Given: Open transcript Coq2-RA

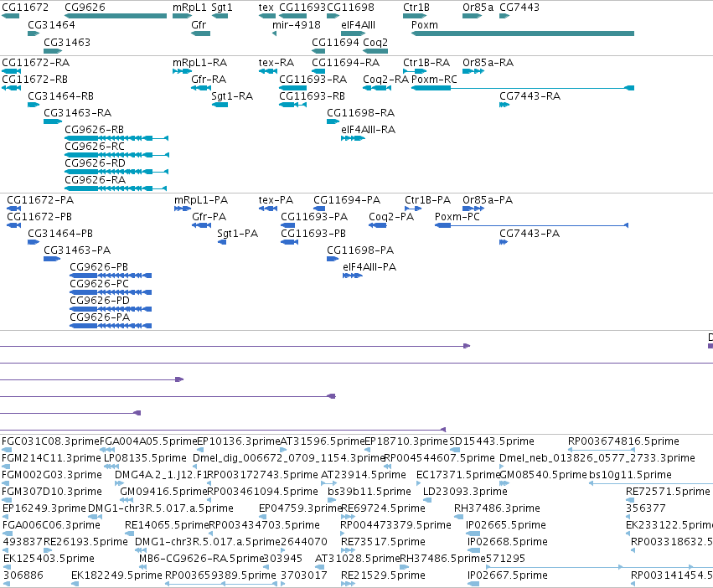Looking at the screenshot, I should (x=386, y=79).
